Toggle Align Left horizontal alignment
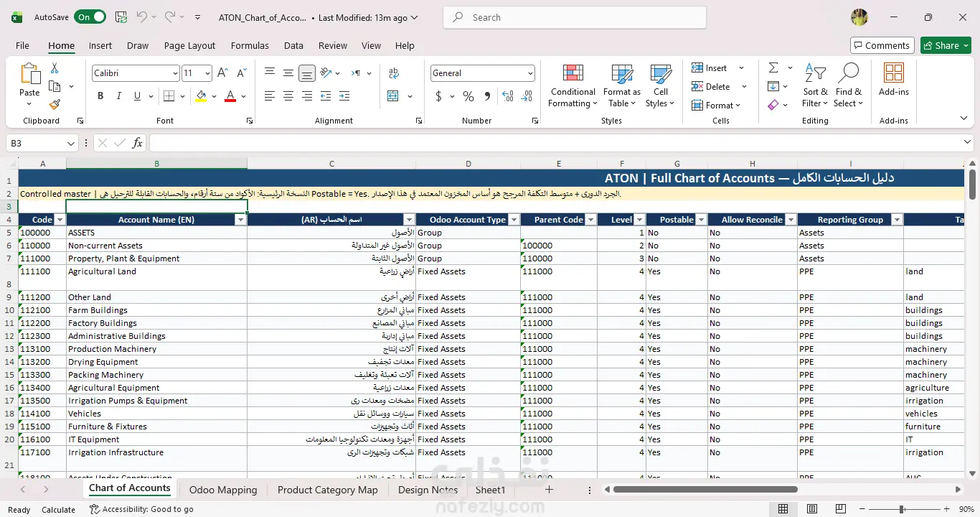Screen dimensions: 980x517 pos(270,96)
